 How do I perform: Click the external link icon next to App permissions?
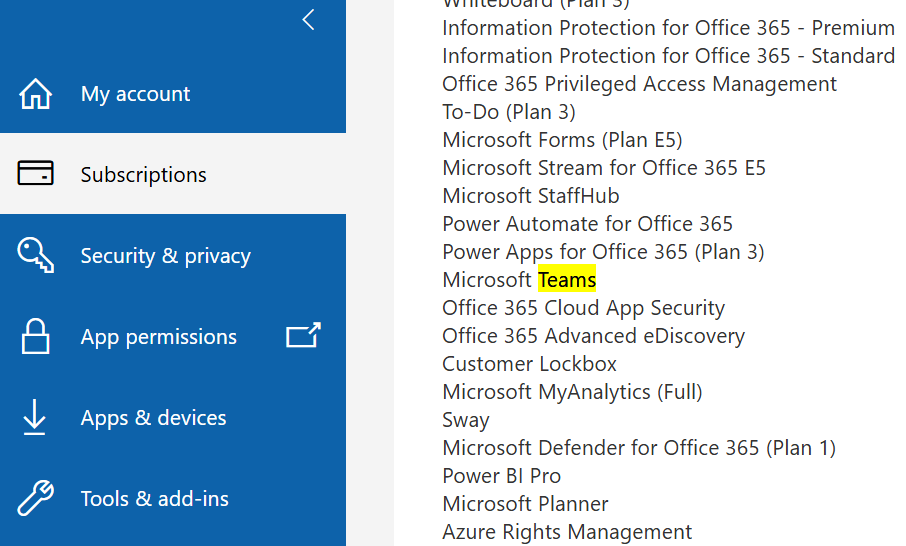(x=303, y=335)
